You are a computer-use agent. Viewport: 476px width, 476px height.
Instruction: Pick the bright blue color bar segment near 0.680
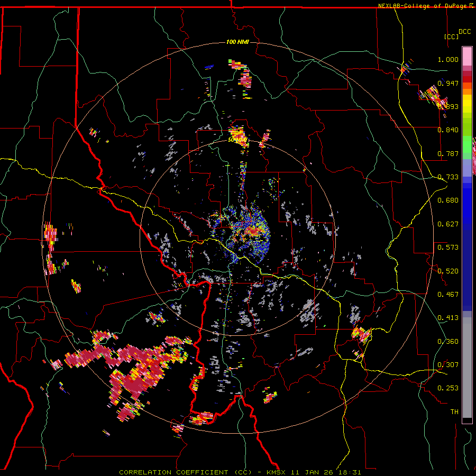pos(467,203)
